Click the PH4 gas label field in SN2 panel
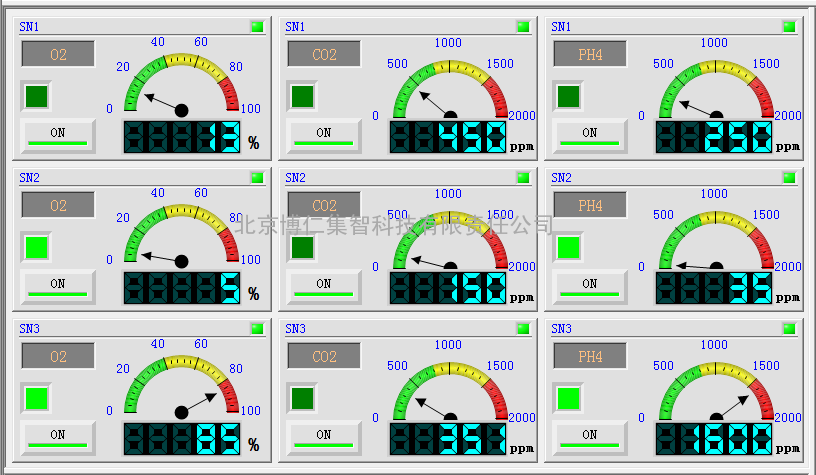The image size is (816, 475). [x=590, y=205]
